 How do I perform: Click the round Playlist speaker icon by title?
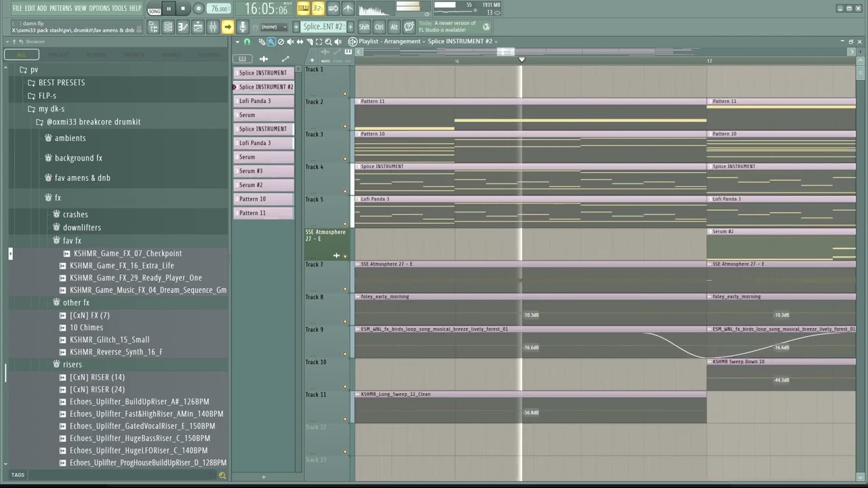click(x=353, y=41)
